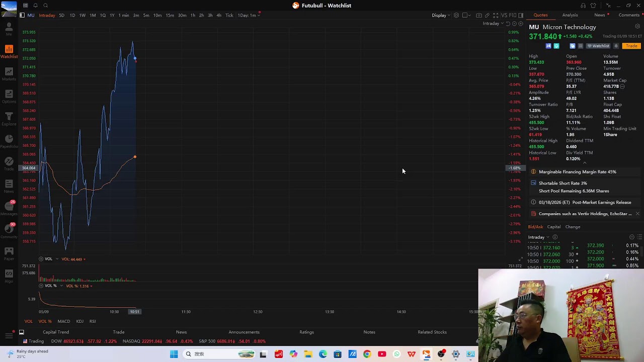The height and width of the screenshot is (362, 644).
Task: Toggle the MACD indicator
Action: coord(64,321)
